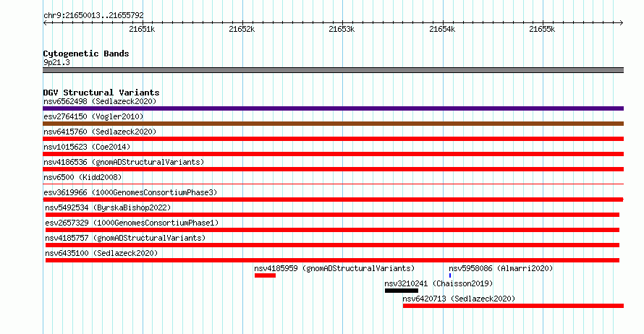Viewport: 644px width, 334px height.
Task: Click the black nsv3210241 variant bar
Action: [x=402, y=291]
